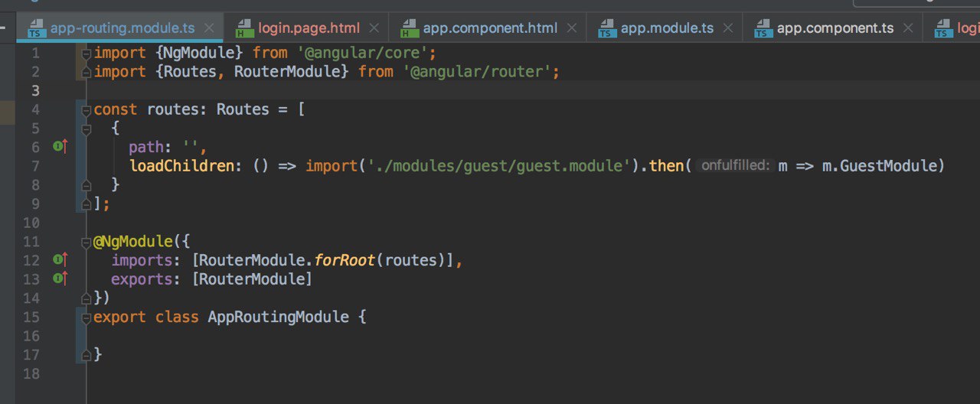Click line number 3 in the gutter

click(x=35, y=91)
